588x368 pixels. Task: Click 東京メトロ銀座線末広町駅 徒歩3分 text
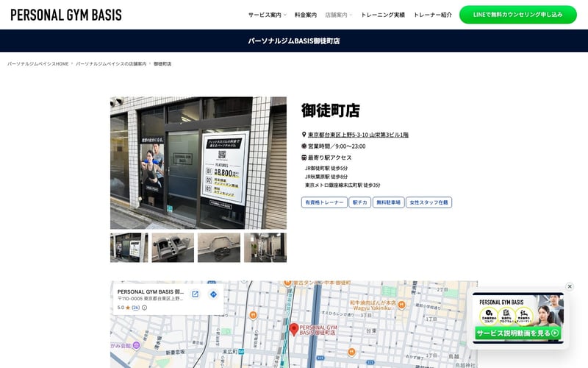click(343, 185)
